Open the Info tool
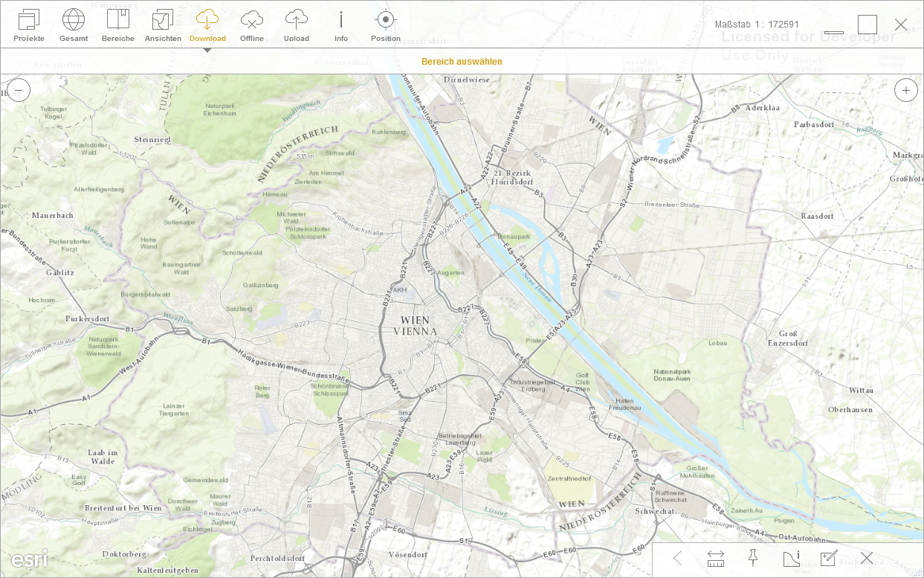 point(341,25)
